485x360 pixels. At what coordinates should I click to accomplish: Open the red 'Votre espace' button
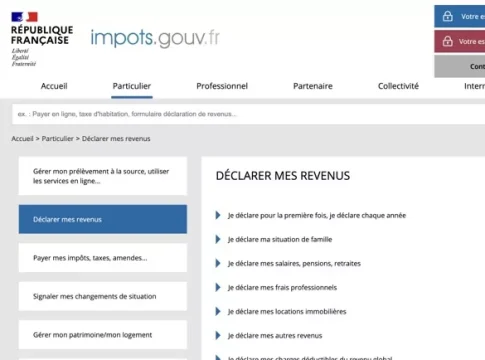tap(460, 41)
